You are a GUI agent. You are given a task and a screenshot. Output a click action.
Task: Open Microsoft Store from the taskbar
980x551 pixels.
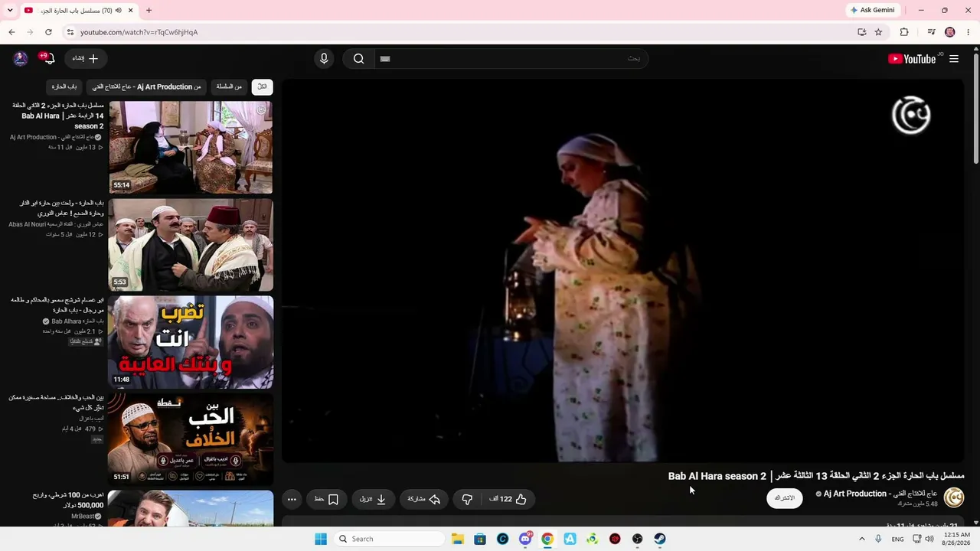[480, 539]
